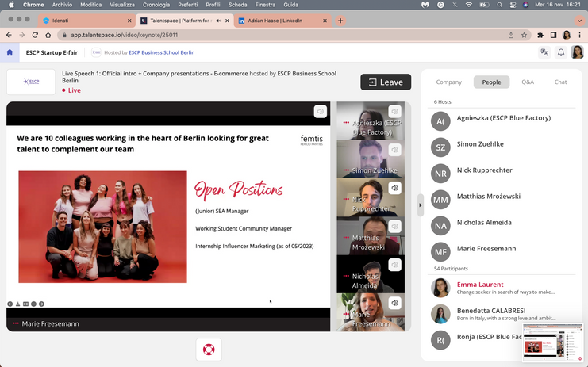Toggle audio for Marie Freesemann's video tile
The image size is (588, 367).
tap(394, 303)
